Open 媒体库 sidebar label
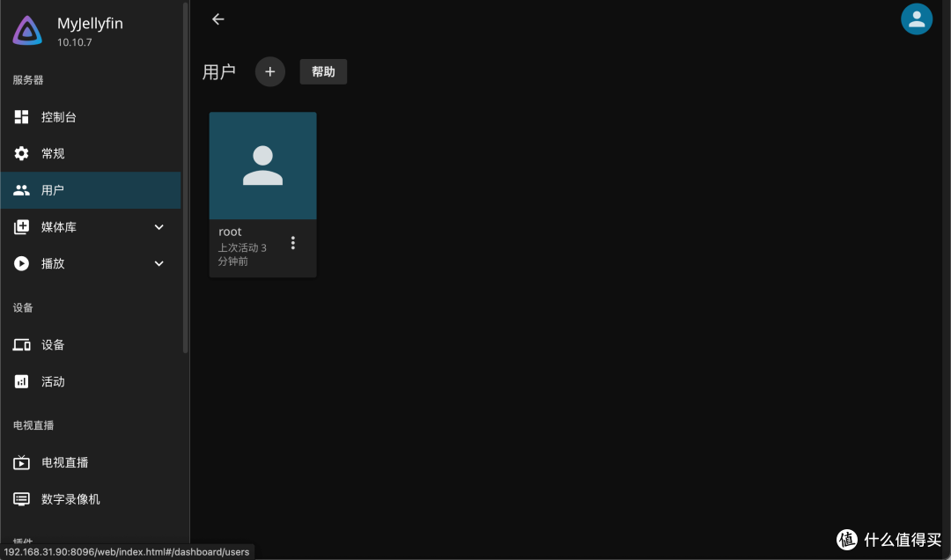 tap(59, 227)
